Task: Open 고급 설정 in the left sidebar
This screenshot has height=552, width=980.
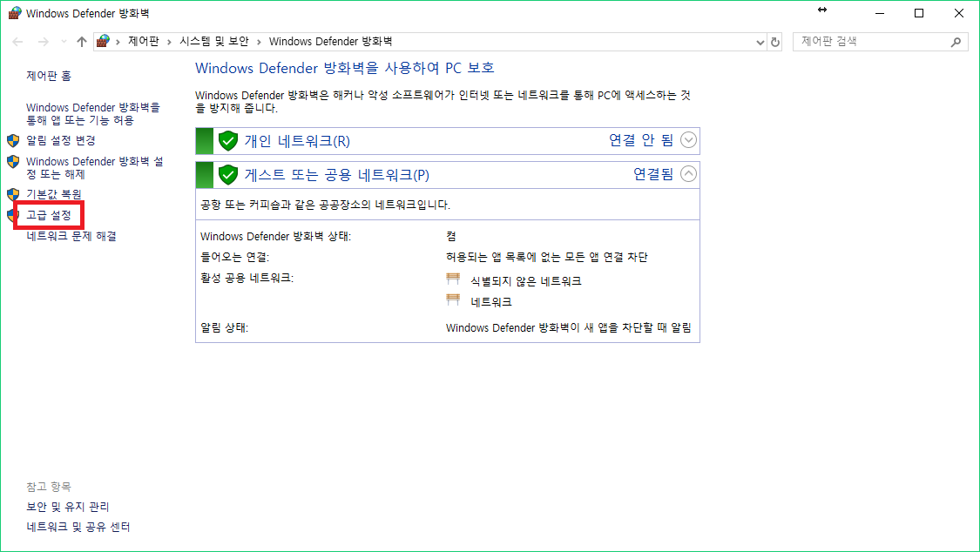Action: pyautogui.click(x=49, y=215)
